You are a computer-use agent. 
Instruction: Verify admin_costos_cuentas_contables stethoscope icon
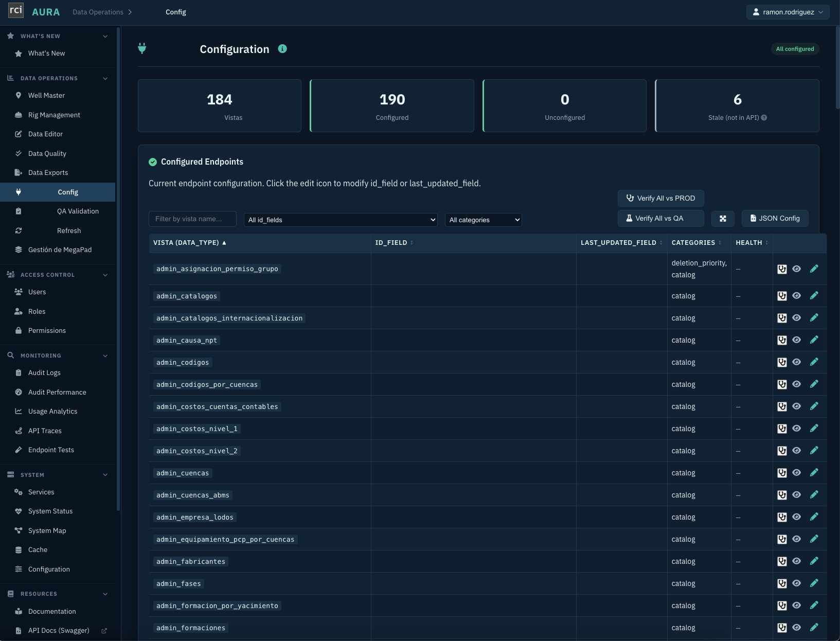coord(782,406)
